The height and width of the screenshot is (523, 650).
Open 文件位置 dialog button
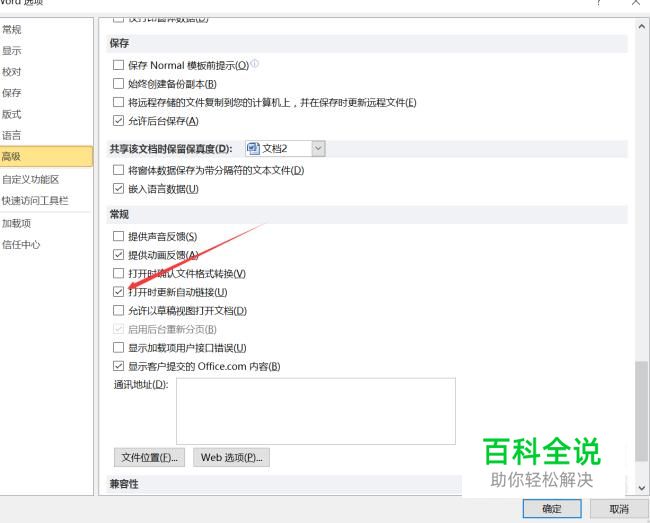(149, 458)
